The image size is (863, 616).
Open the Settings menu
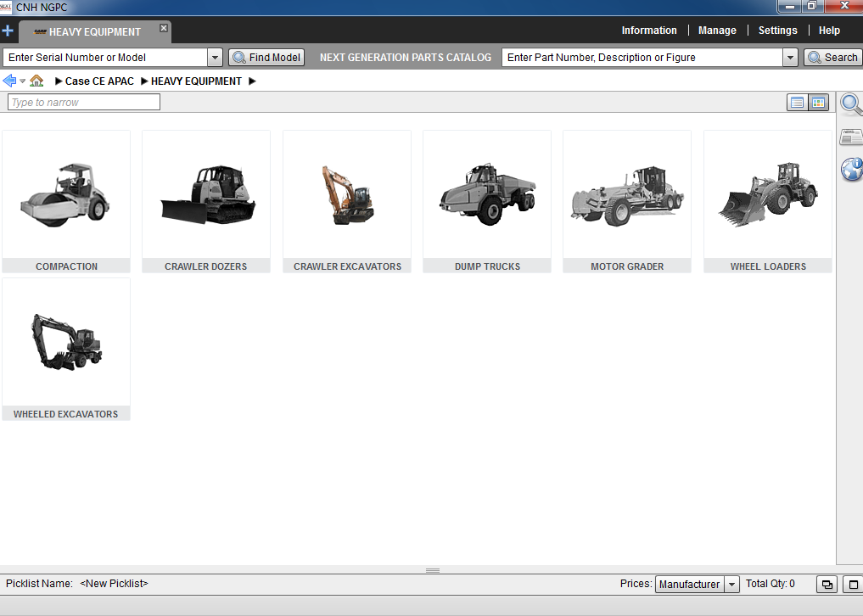tap(777, 31)
